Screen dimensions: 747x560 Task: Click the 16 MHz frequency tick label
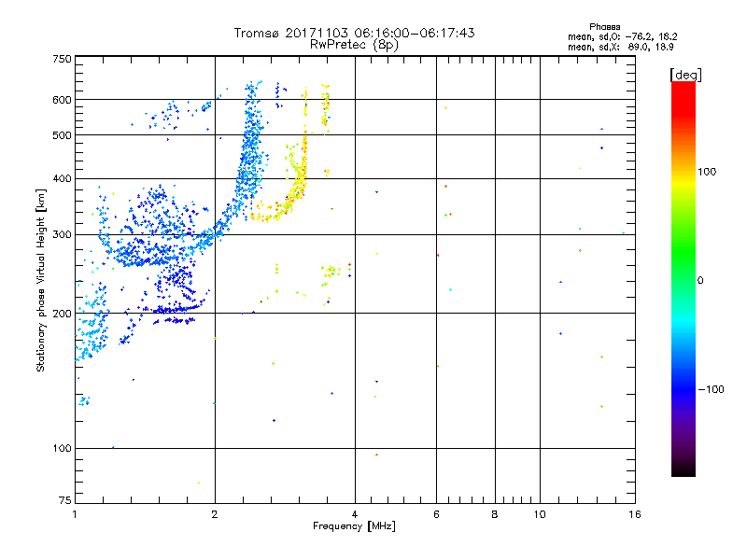point(635,514)
